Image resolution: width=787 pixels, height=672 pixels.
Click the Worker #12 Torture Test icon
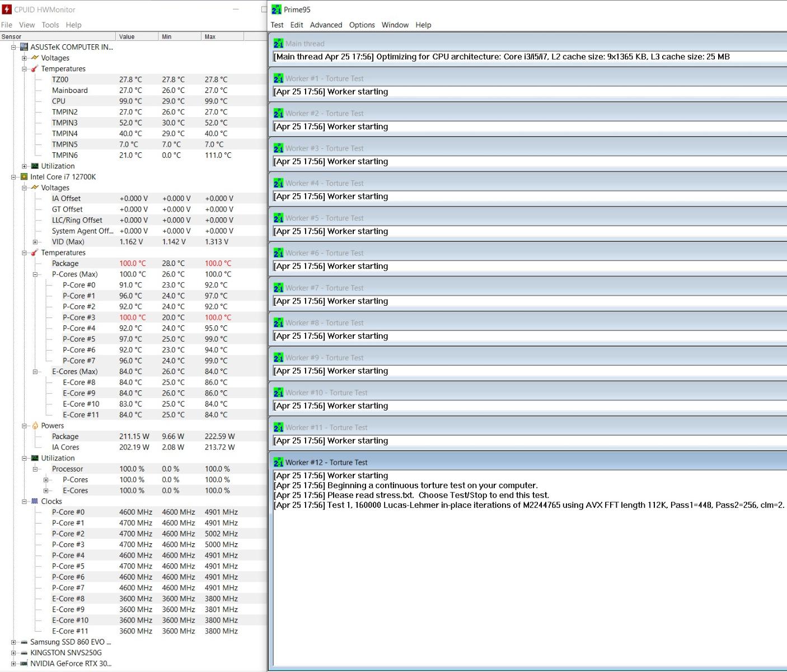[279, 462]
